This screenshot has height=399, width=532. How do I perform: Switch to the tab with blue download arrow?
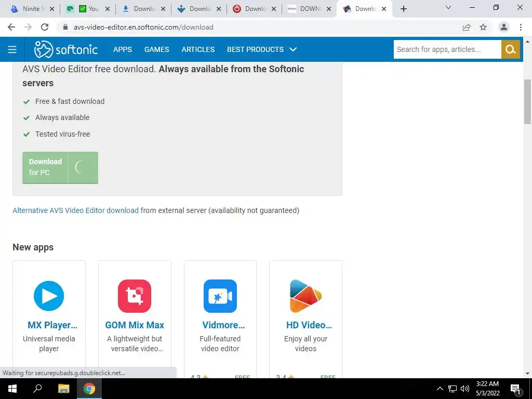(x=143, y=9)
